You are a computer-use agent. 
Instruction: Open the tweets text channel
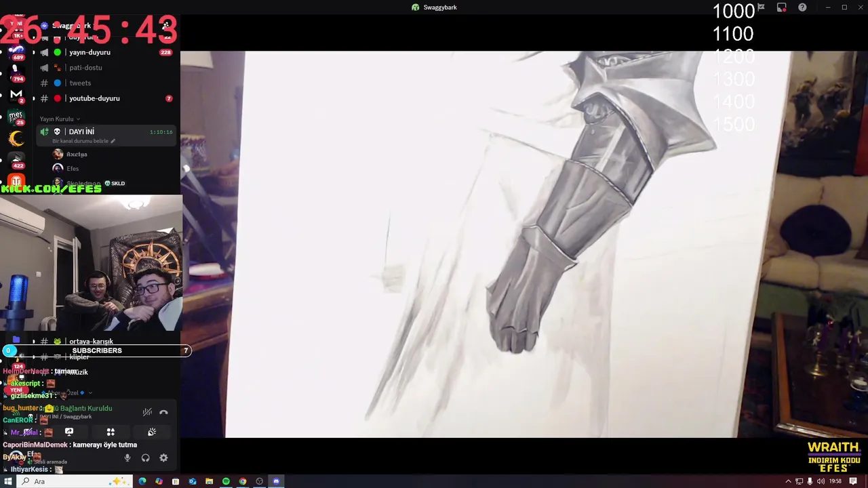tap(105, 83)
